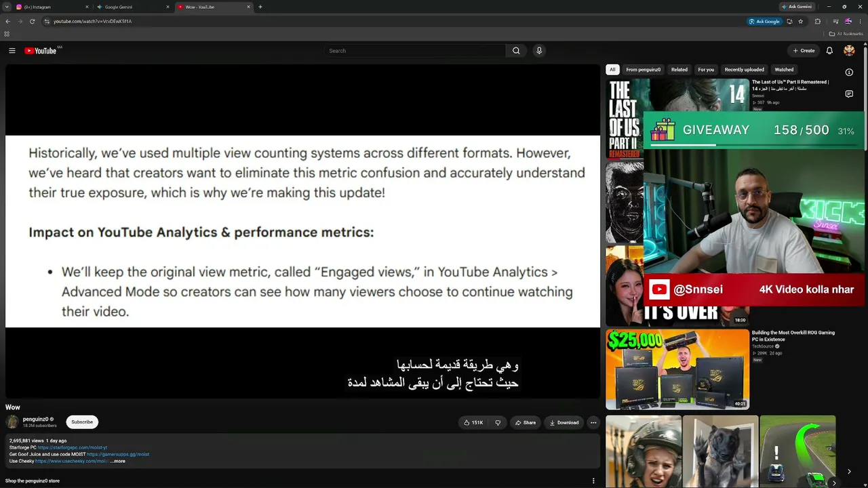
Task: Open the penguinz0 channel avatar
Action: (x=12, y=422)
